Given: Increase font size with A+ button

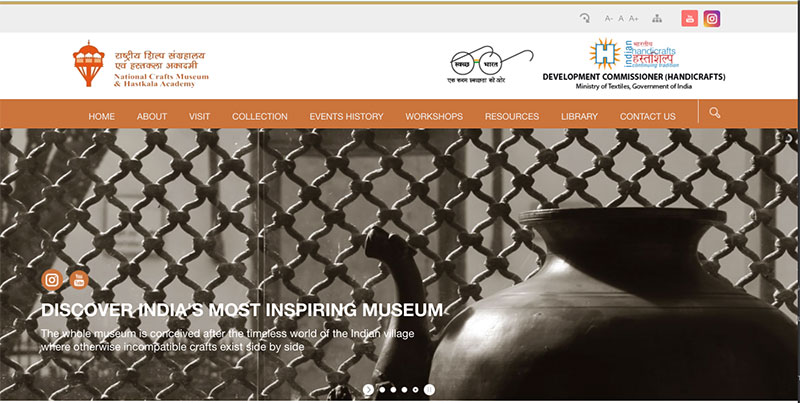Looking at the screenshot, I should point(633,18).
